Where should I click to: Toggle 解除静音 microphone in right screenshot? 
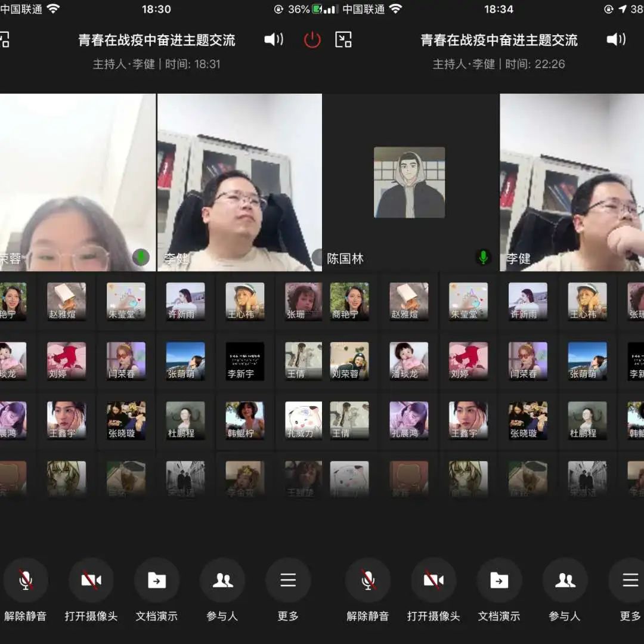click(x=368, y=580)
